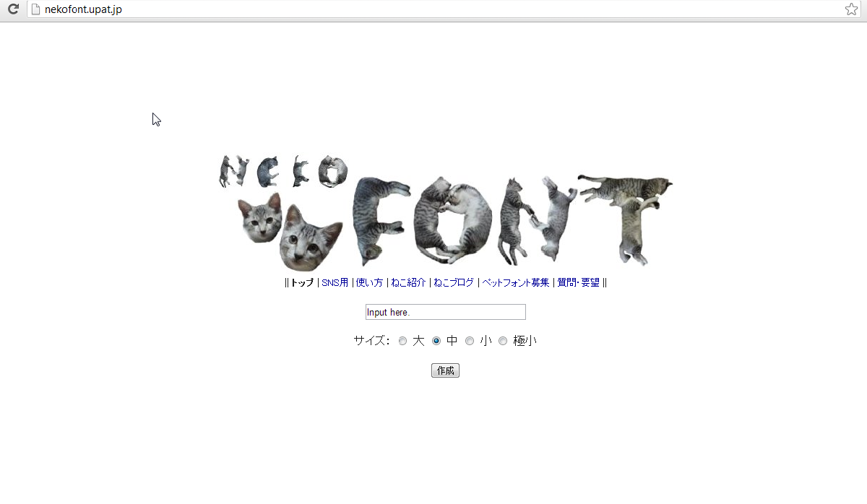Click the page document icon beside the URL
Screen dimensions: 867x504
(35, 9)
